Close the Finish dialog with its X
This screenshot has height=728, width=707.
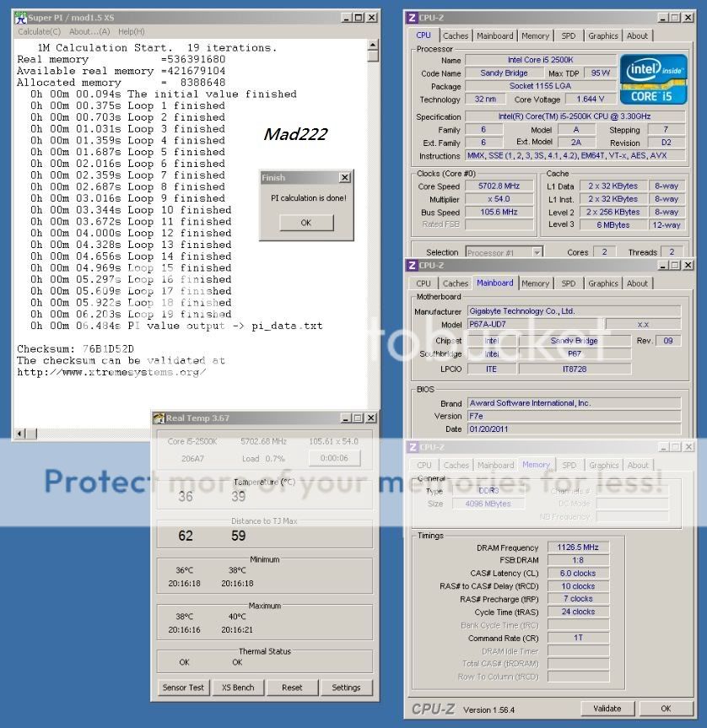tap(344, 178)
